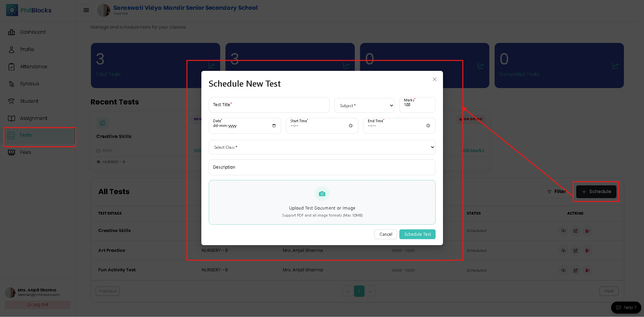Viewport: 644px width, 317px height.
Task: Click the End Time clock icon
Action: [428, 126]
